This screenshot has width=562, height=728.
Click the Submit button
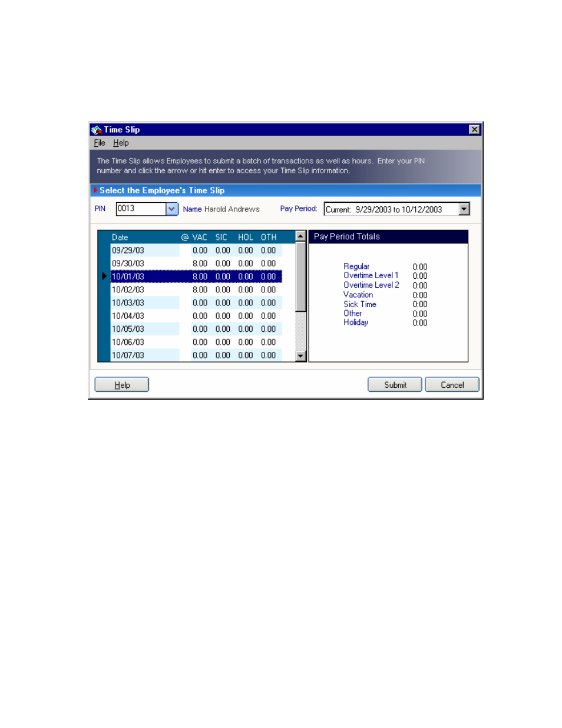pyautogui.click(x=395, y=385)
